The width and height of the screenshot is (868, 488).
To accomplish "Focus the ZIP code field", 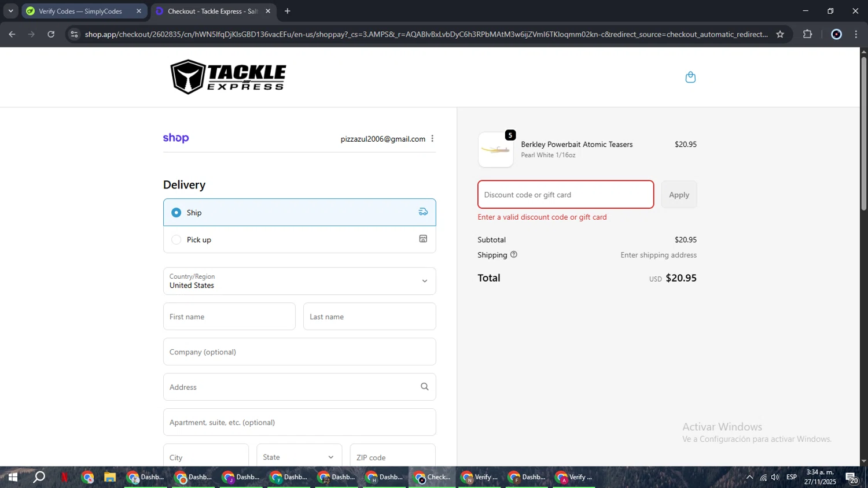I will 393,456.
